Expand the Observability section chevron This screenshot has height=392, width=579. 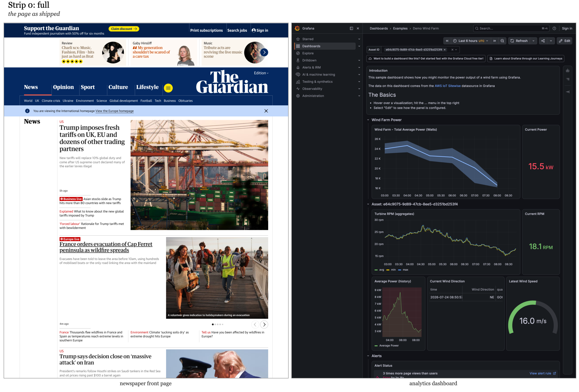359,89
